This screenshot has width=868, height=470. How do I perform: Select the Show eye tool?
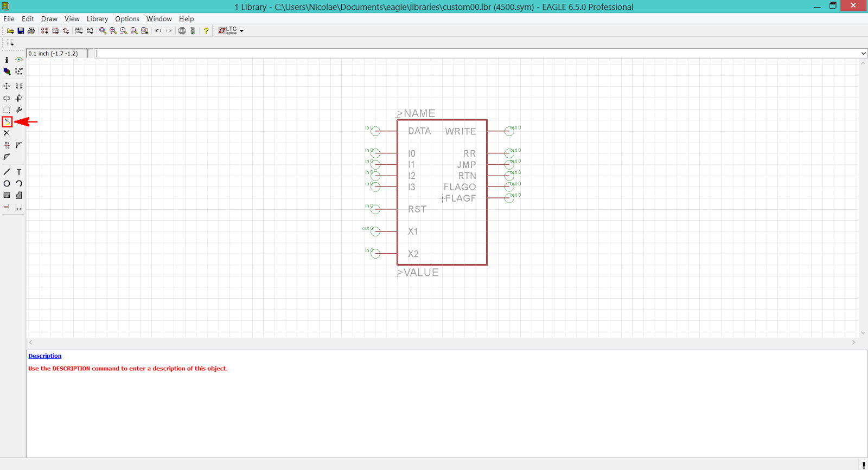click(19, 60)
